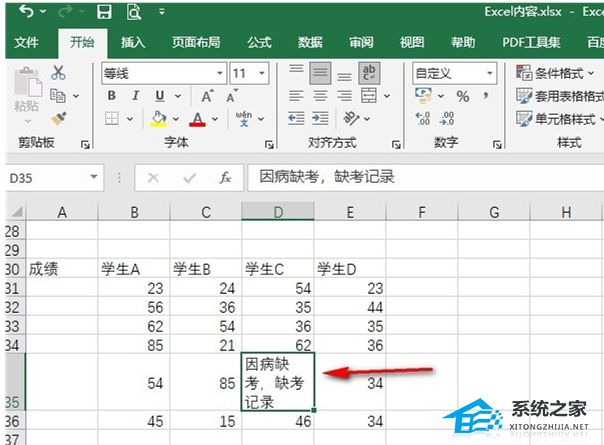Select Align Left icon
Image resolution: width=604 pixels, height=445 pixels.
(x=296, y=96)
